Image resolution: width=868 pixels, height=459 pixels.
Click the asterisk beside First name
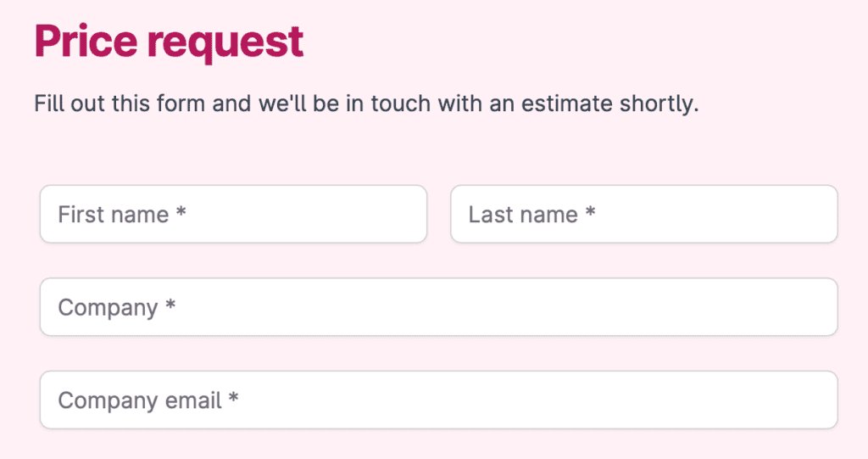pos(181,214)
